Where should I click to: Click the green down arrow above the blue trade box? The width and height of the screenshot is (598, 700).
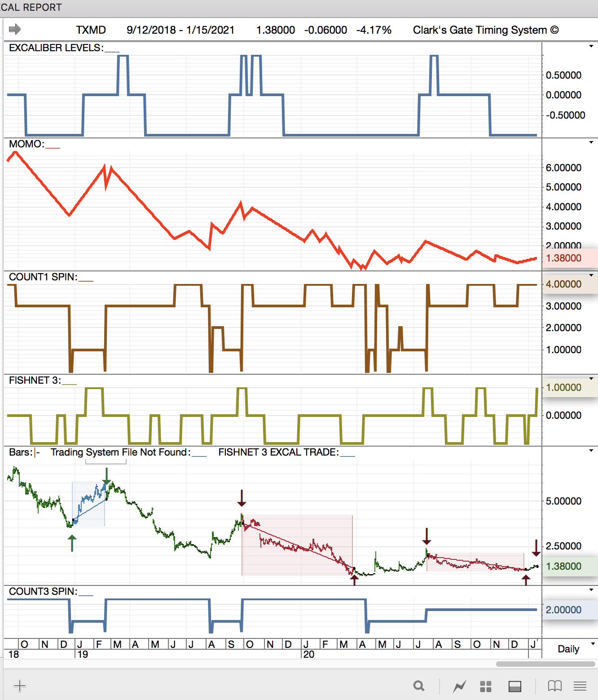106,476
